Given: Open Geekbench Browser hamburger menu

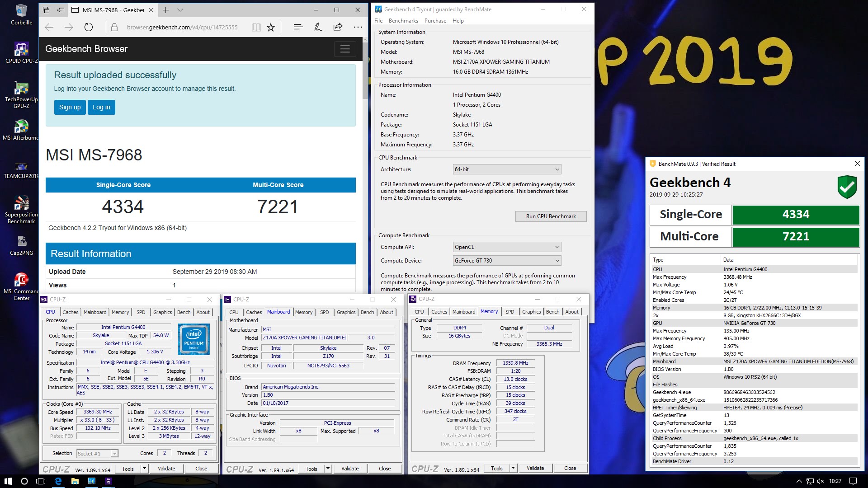Looking at the screenshot, I should coord(345,49).
